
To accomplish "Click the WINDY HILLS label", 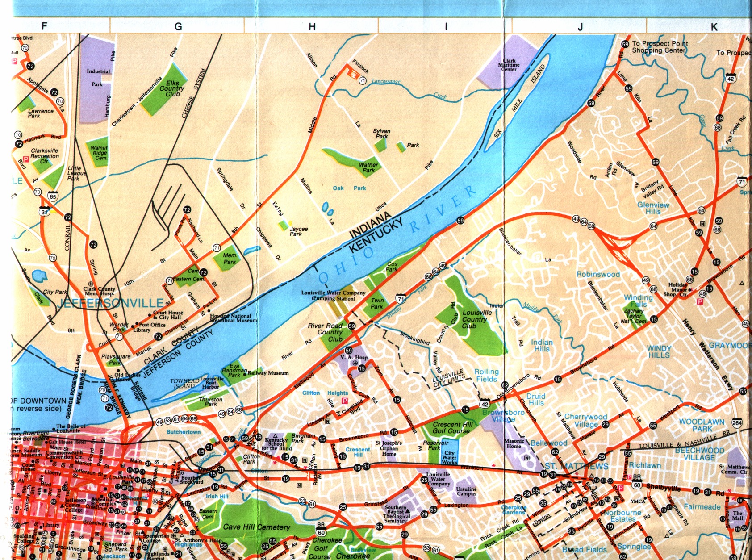I will tap(659, 351).
